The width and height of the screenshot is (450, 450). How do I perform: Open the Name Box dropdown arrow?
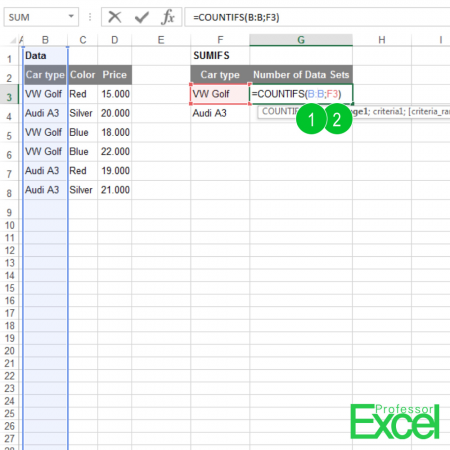[x=71, y=16]
